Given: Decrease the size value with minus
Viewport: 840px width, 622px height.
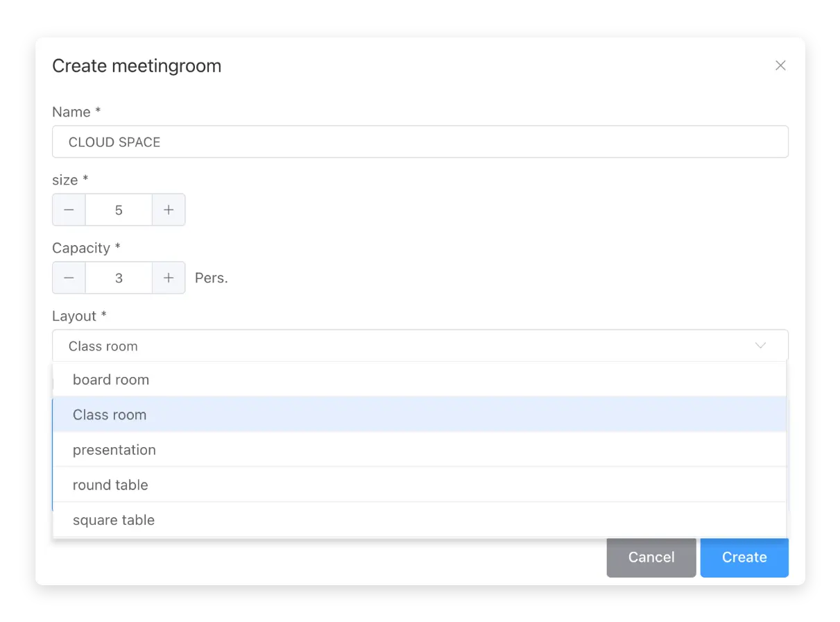Looking at the screenshot, I should 69,210.
